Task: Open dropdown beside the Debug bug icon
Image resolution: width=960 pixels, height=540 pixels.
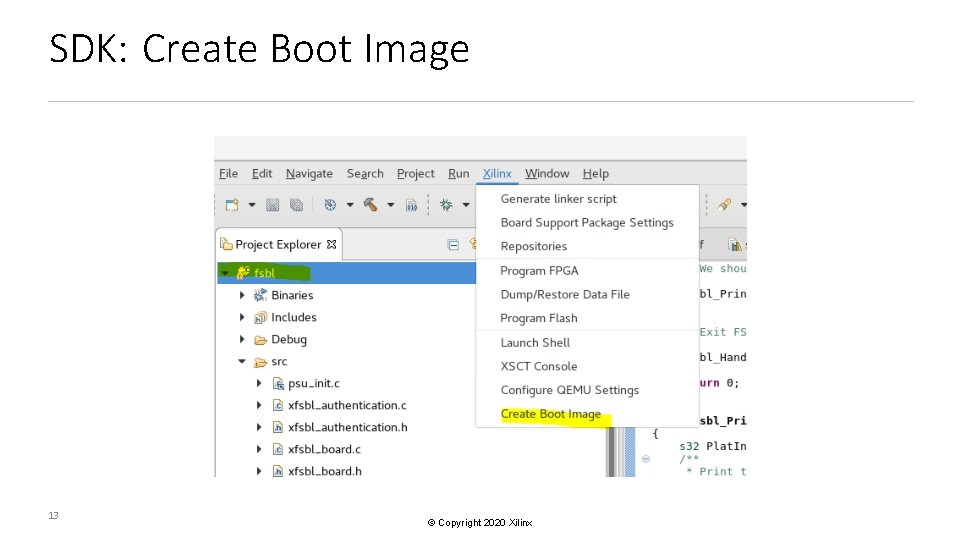Action: (466, 205)
